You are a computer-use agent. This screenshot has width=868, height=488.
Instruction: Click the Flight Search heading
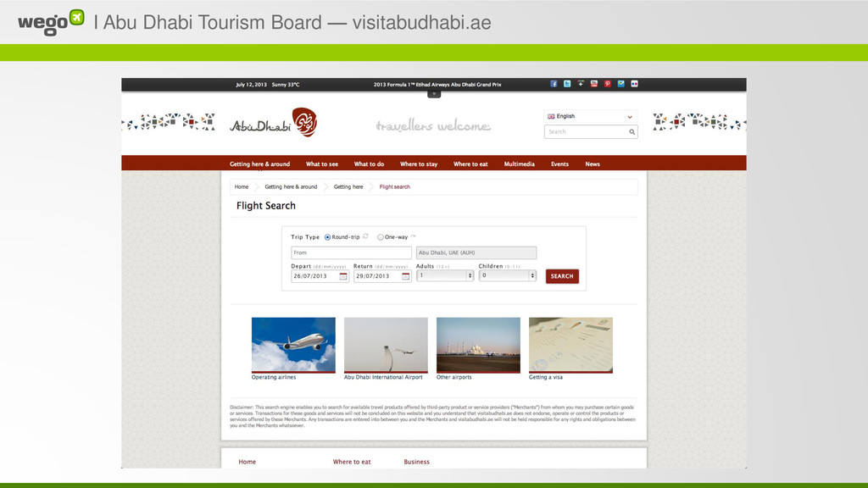[265, 206]
